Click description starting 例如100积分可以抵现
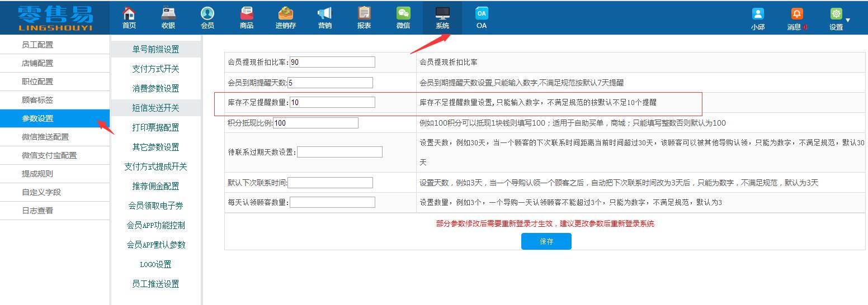The image size is (868, 305). pyautogui.click(x=573, y=123)
